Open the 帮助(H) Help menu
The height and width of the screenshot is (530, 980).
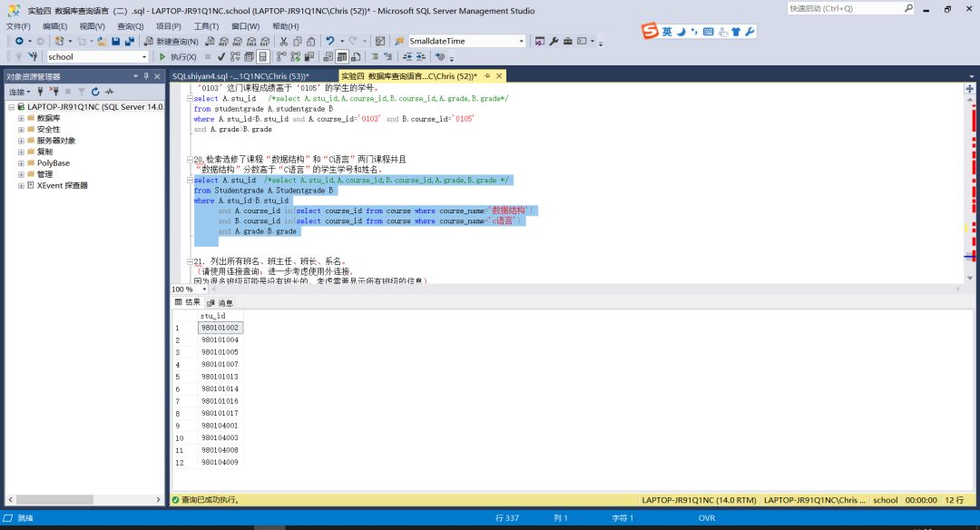[286, 26]
